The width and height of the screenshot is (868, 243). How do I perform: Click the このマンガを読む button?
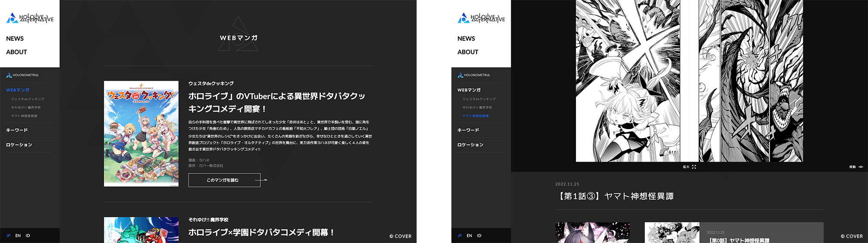pos(224,180)
